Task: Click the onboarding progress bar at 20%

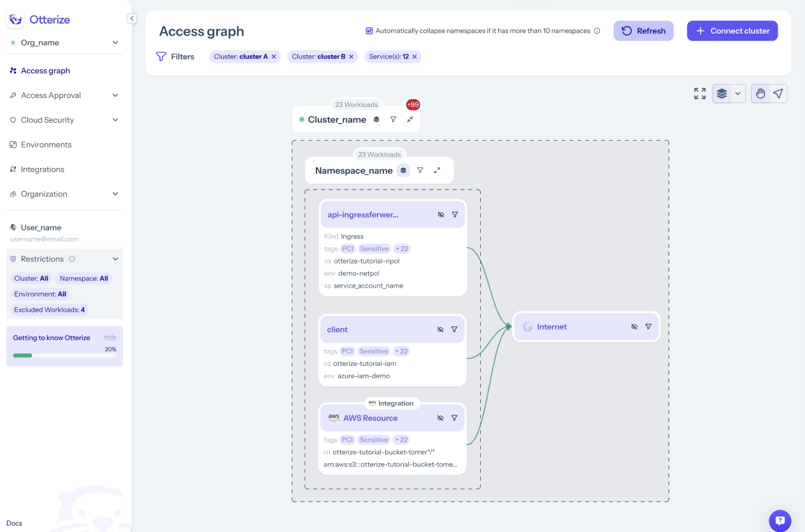Action: point(64,355)
